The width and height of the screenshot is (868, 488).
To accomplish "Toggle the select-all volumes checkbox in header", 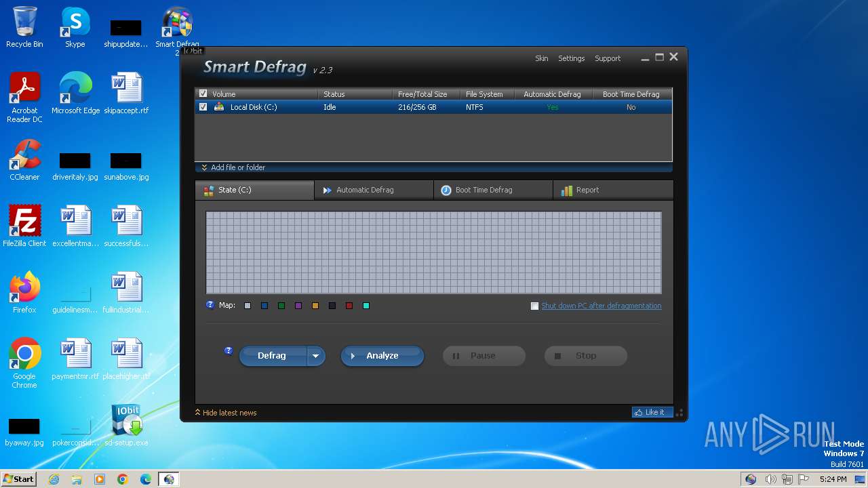I will (203, 94).
